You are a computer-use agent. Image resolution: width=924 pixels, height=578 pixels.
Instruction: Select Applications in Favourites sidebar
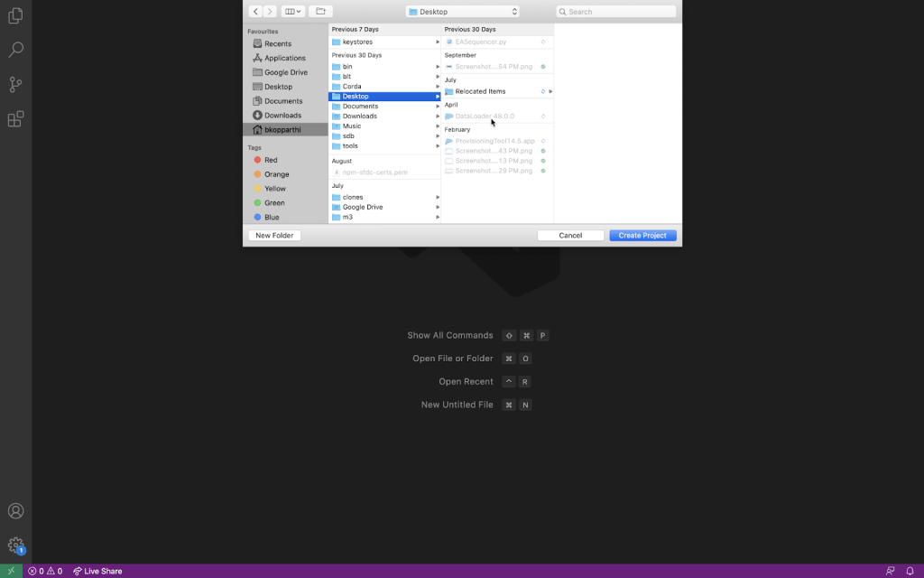pyautogui.click(x=284, y=58)
